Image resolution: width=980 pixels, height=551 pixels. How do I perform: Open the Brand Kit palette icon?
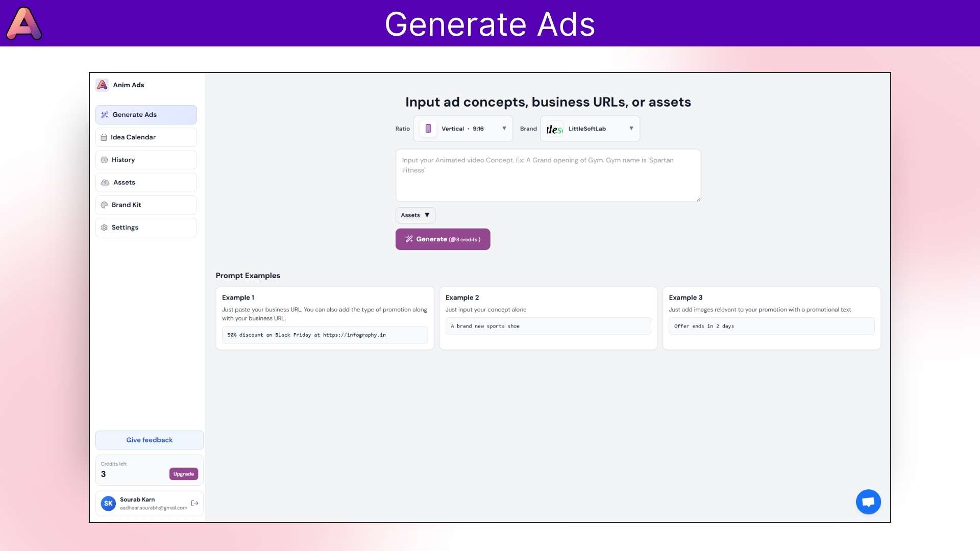click(104, 205)
